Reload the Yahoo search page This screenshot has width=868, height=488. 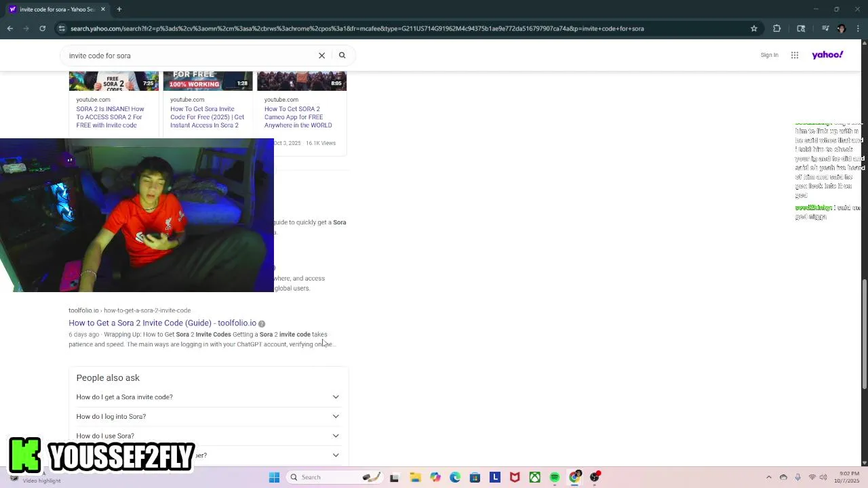pyautogui.click(x=43, y=28)
